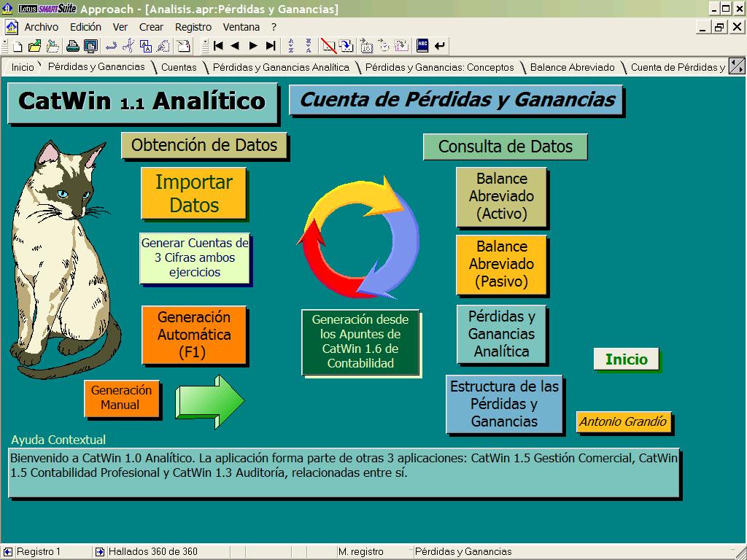Click the green right arrow graphic

point(210,402)
